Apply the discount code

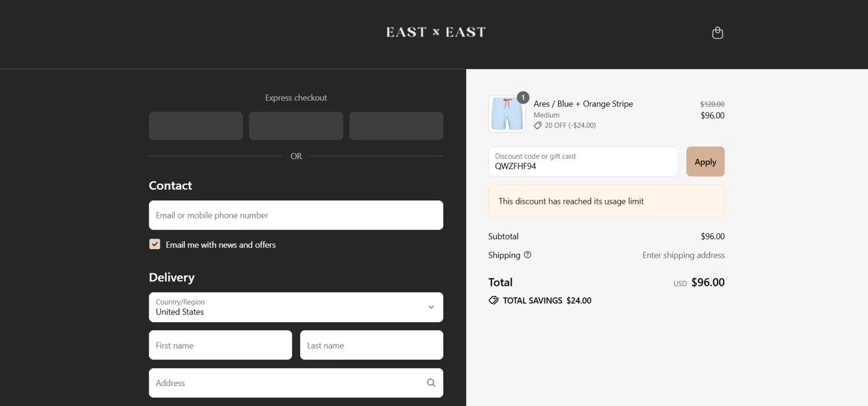pos(705,162)
